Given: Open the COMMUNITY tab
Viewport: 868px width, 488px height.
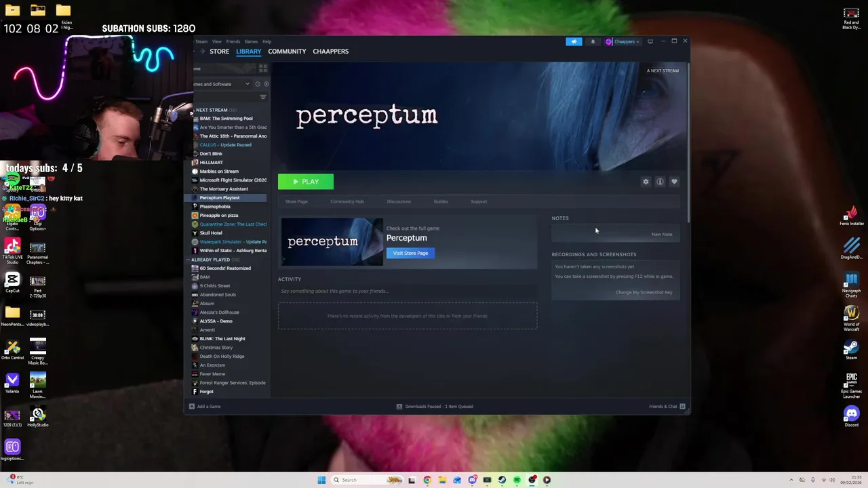Looking at the screenshot, I should 287,52.
